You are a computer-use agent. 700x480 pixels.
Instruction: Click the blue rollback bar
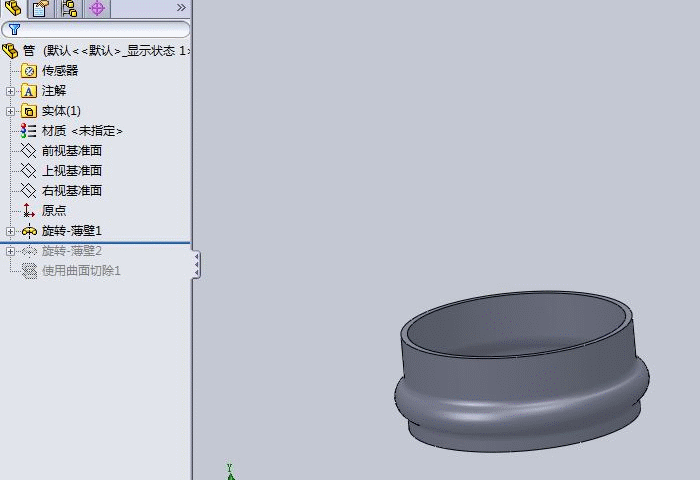pos(95,243)
